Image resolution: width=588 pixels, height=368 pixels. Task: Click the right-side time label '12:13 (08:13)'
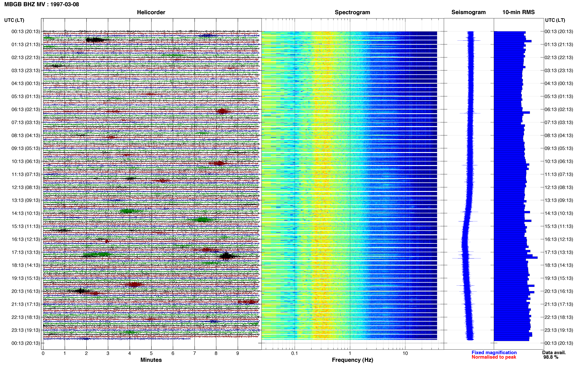coord(559,187)
